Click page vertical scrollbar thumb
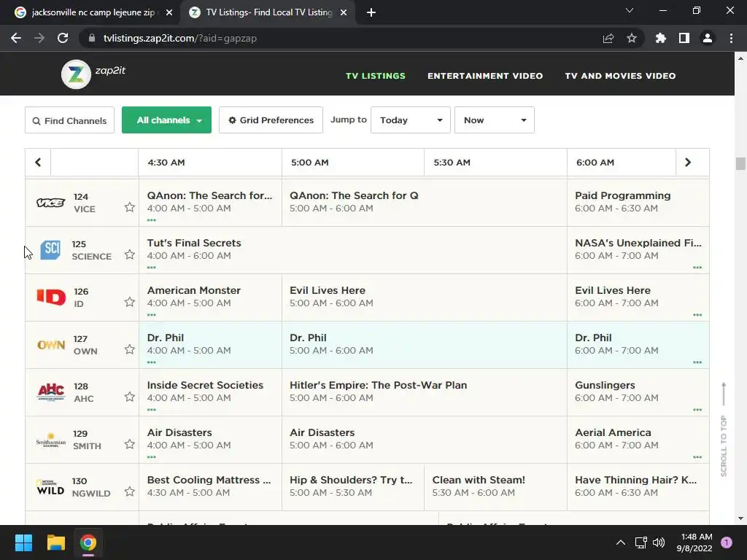The width and height of the screenshot is (747, 560). pos(740,163)
